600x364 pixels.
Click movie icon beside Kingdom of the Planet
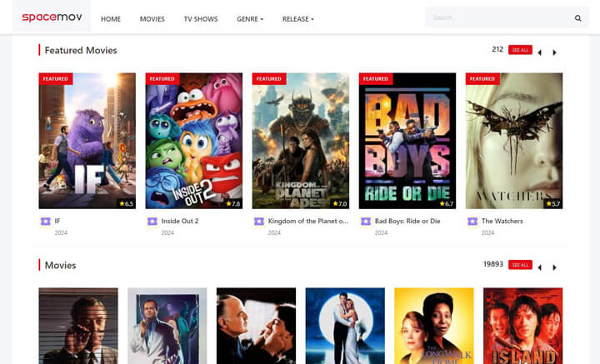pos(259,222)
